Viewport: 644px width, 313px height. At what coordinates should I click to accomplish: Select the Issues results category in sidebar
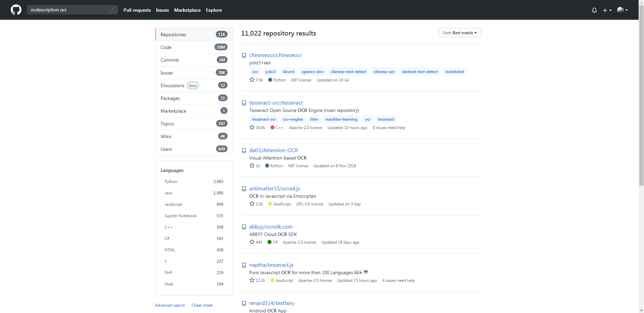point(194,73)
